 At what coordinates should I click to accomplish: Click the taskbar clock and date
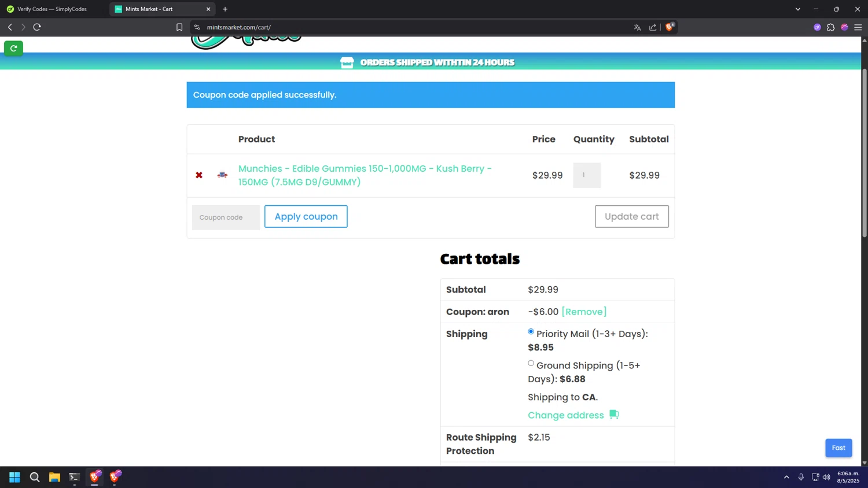click(848, 477)
